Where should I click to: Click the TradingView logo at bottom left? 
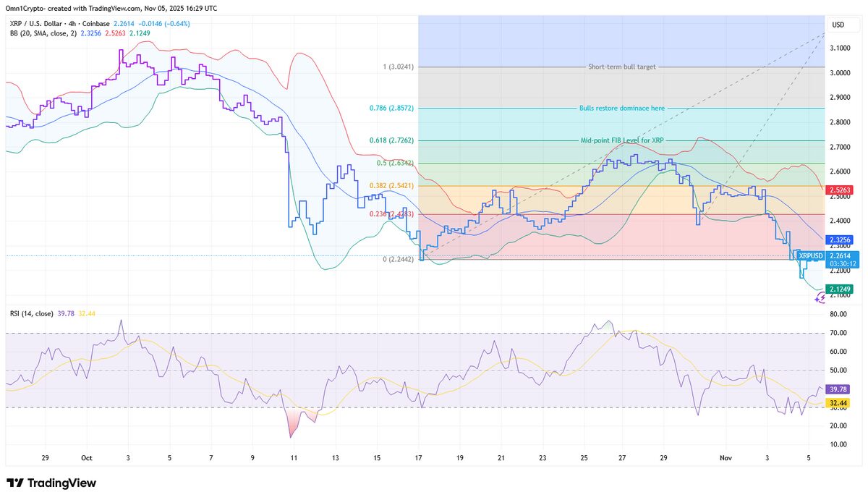(51, 483)
